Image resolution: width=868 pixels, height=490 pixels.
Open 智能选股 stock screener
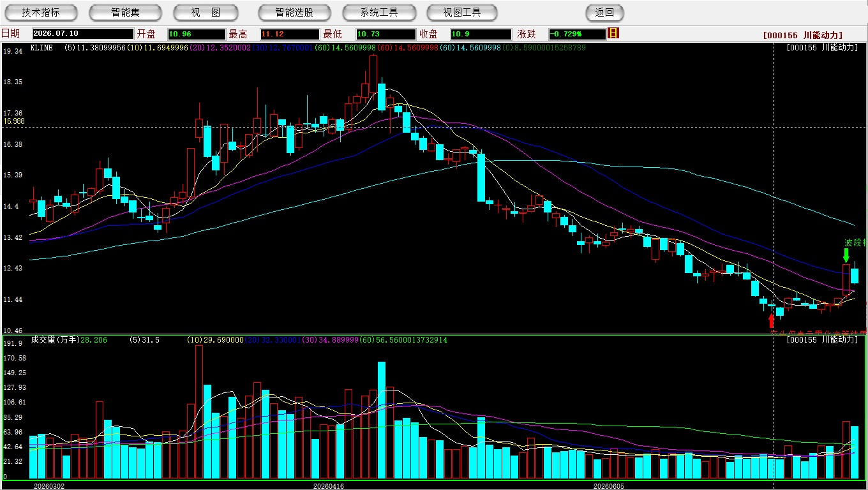tap(294, 12)
